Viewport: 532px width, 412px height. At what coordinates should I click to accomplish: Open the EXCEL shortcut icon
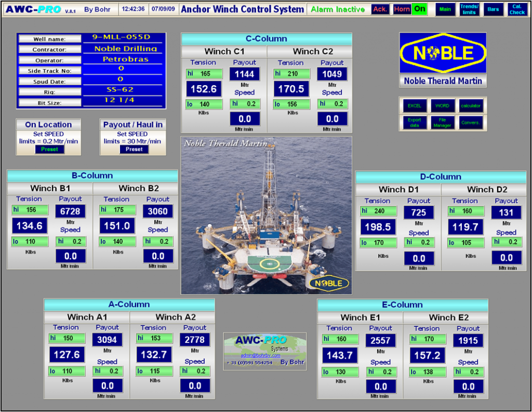[x=414, y=105]
